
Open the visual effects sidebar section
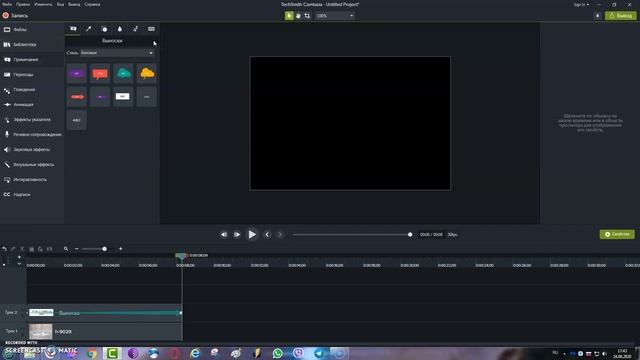pos(32,165)
